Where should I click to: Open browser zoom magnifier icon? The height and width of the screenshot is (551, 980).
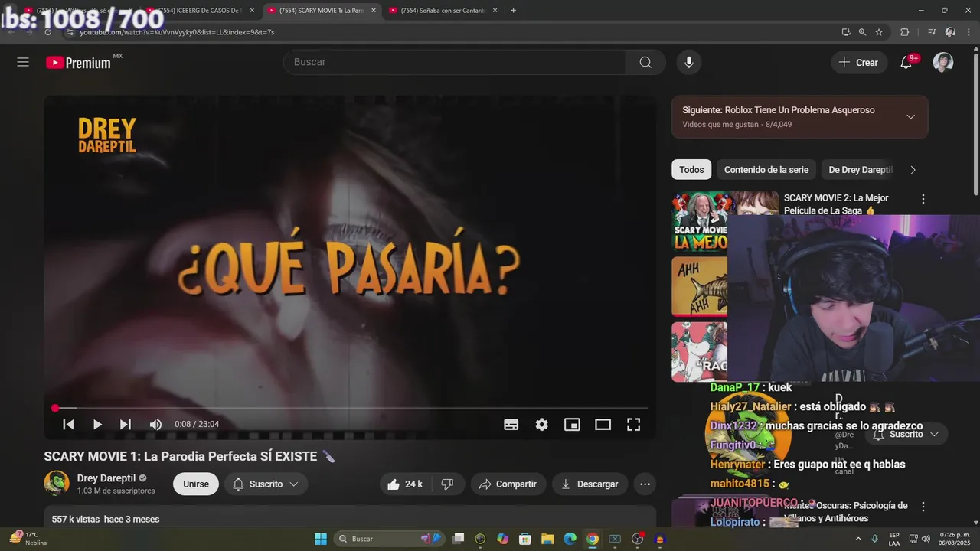pos(862,32)
